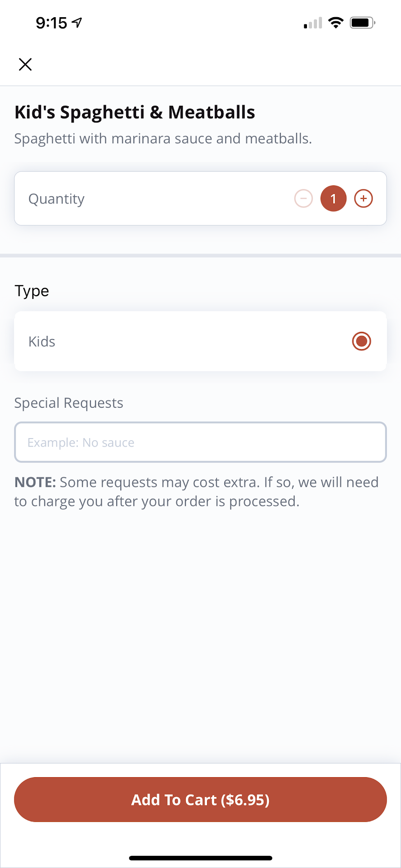
Task: Tap the Wi-Fi status icon
Action: pyautogui.click(x=335, y=23)
